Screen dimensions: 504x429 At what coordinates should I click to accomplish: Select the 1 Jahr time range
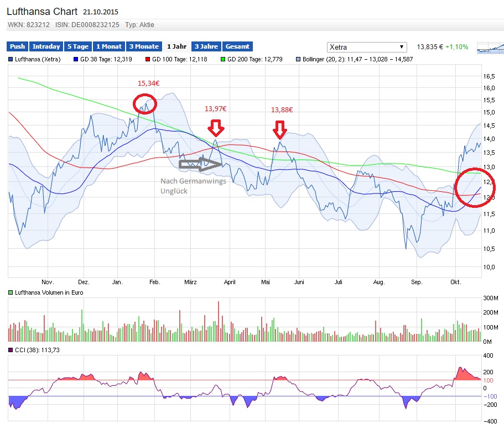click(177, 46)
